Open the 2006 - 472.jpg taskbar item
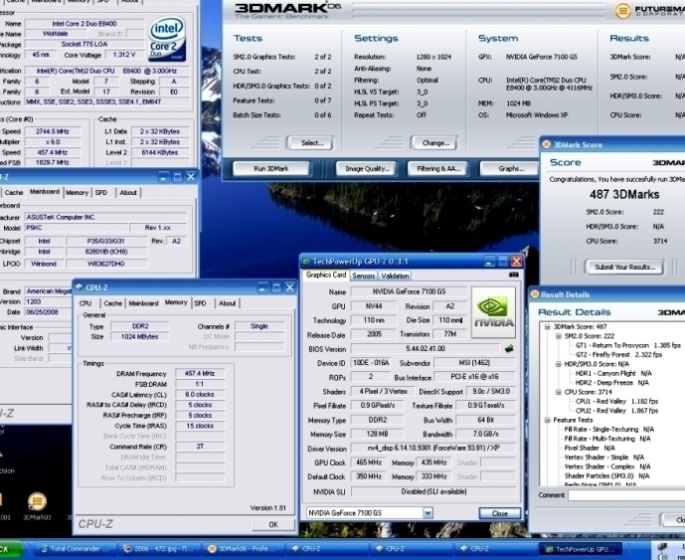Screen dimensions: 685x560 pos(161,549)
